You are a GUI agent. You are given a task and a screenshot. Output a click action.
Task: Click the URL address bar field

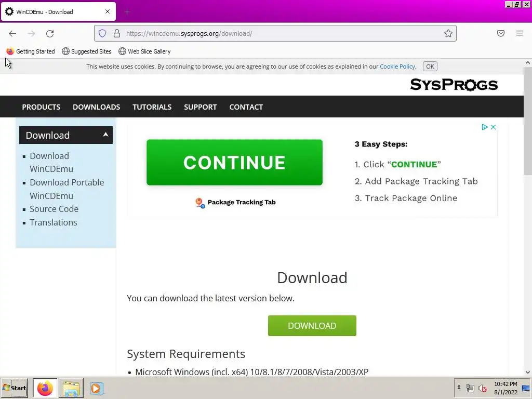(x=275, y=33)
